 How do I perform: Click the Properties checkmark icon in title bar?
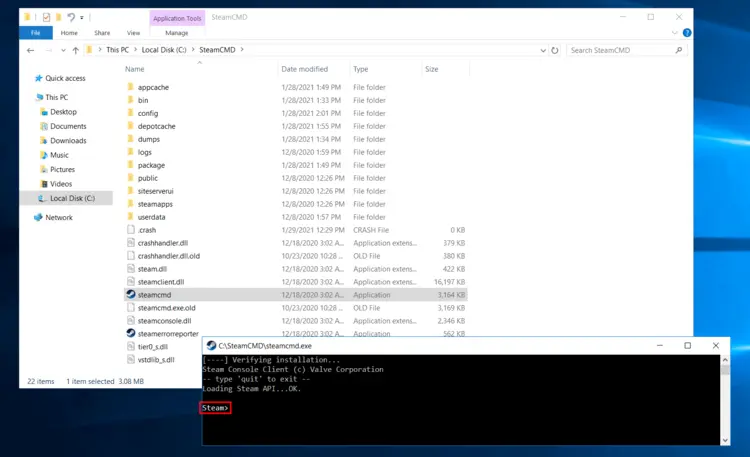[46, 17]
